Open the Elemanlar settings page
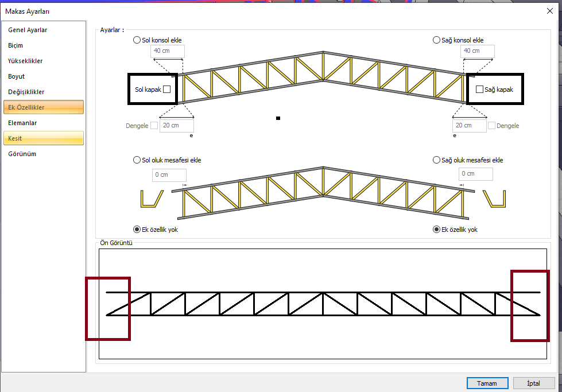Viewport: 562px width, 392px height. coord(22,123)
